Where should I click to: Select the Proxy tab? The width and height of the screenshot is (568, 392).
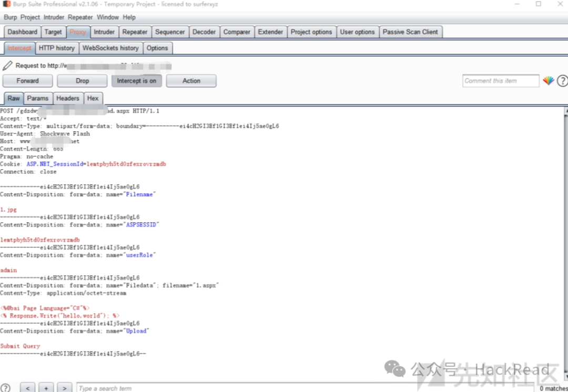pos(78,32)
